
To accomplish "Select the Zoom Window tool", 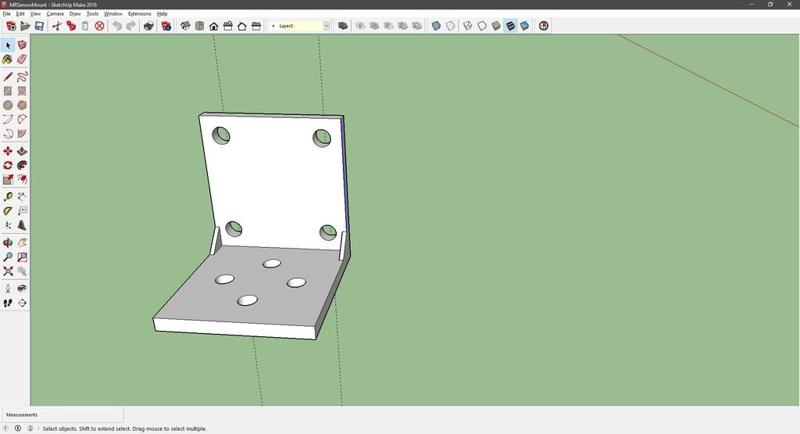I will tap(22, 257).
